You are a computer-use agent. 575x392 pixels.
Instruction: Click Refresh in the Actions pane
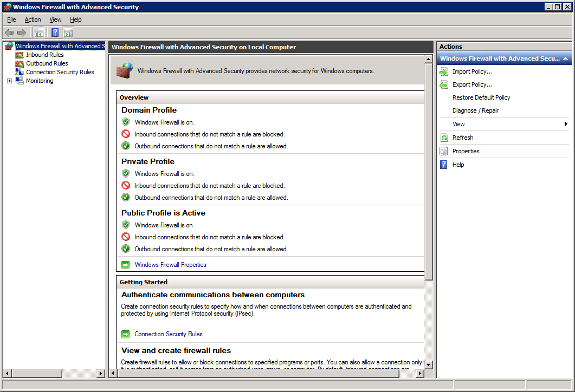[x=463, y=138]
